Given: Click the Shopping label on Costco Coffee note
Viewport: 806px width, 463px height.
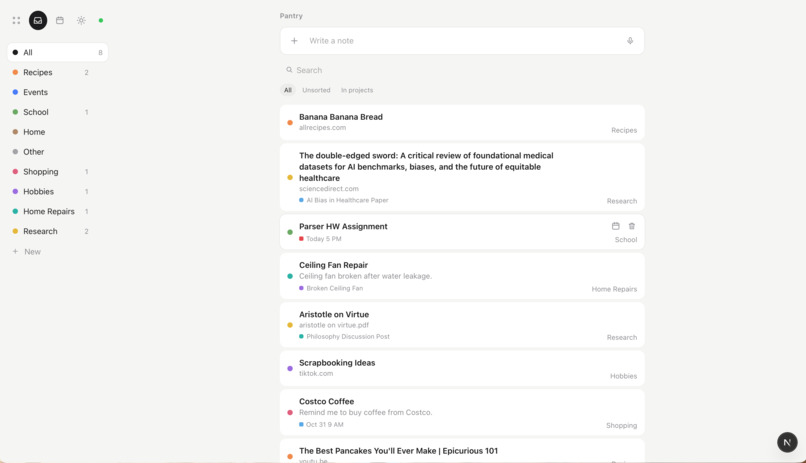Looking at the screenshot, I should coord(621,425).
